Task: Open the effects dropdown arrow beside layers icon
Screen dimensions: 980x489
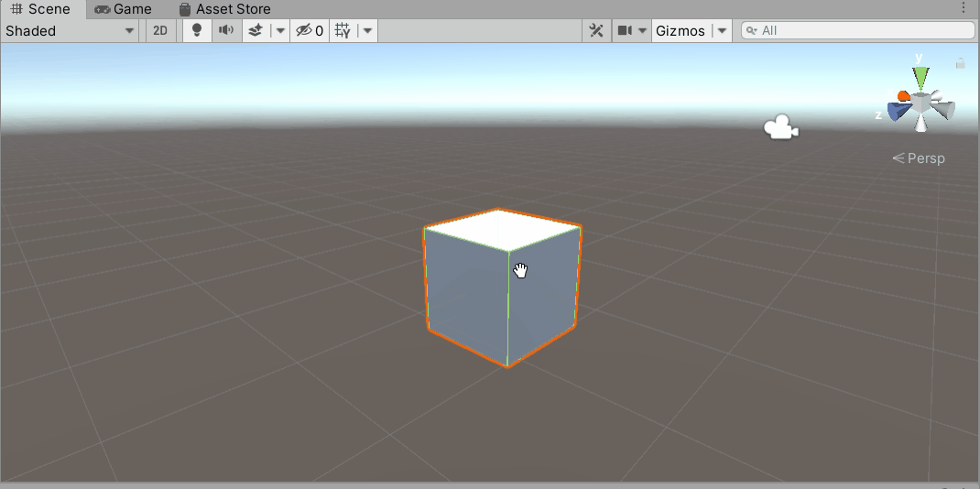Action: click(279, 30)
